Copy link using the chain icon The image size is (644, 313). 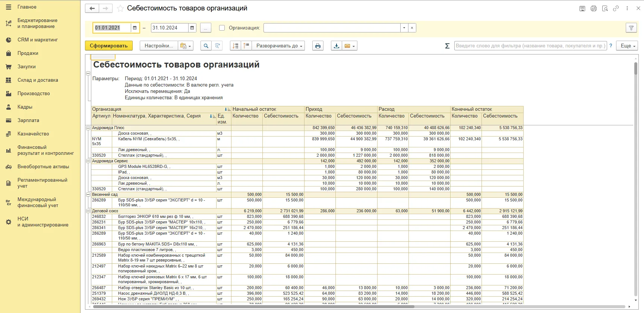coord(616,8)
